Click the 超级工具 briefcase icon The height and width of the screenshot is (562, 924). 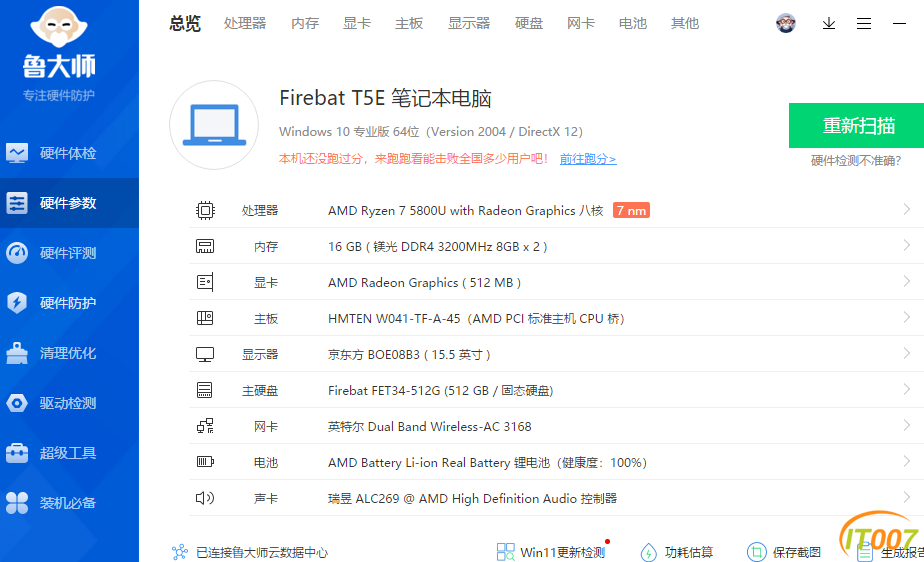click(17, 453)
